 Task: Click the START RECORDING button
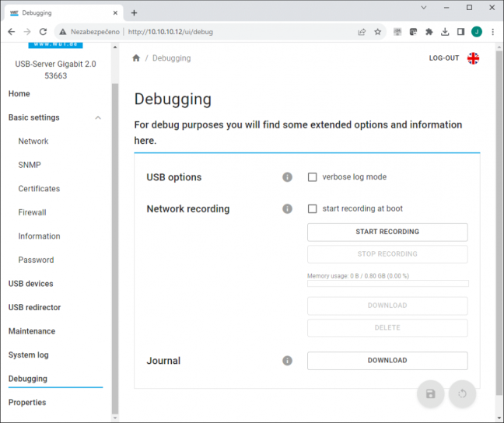click(387, 232)
